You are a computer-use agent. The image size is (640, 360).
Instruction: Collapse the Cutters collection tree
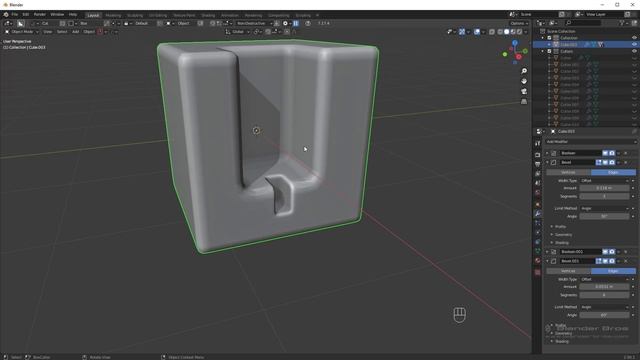[543, 51]
